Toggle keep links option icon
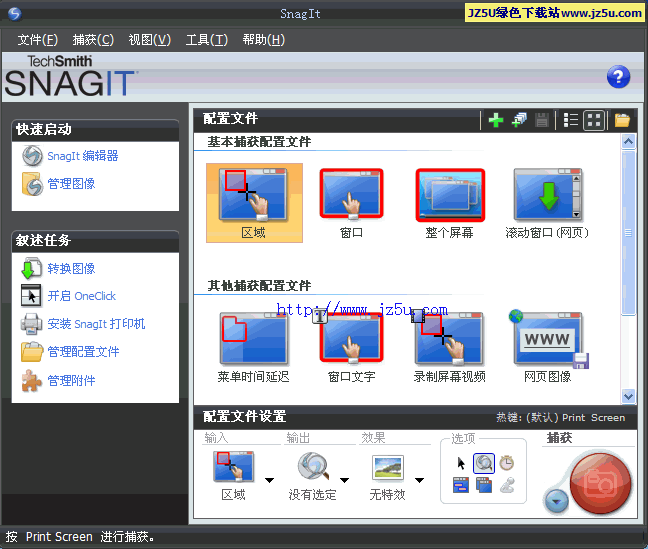The width and height of the screenshot is (648, 549). [x=461, y=485]
